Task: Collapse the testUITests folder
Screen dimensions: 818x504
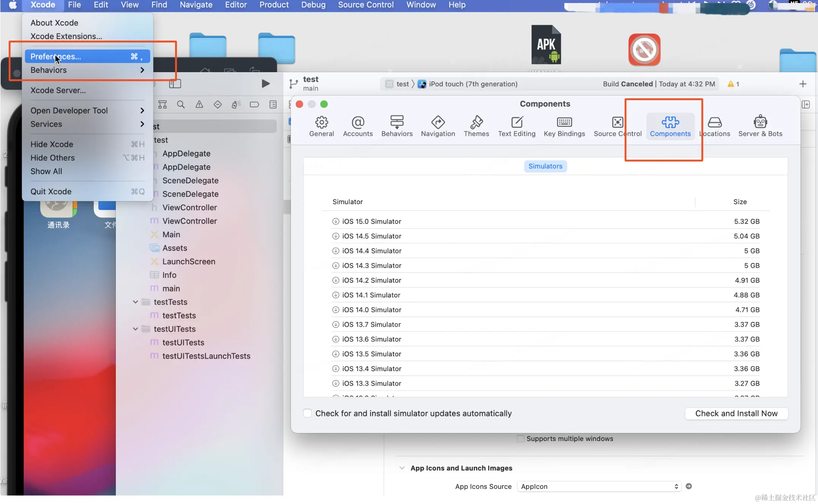Action: (x=135, y=329)
